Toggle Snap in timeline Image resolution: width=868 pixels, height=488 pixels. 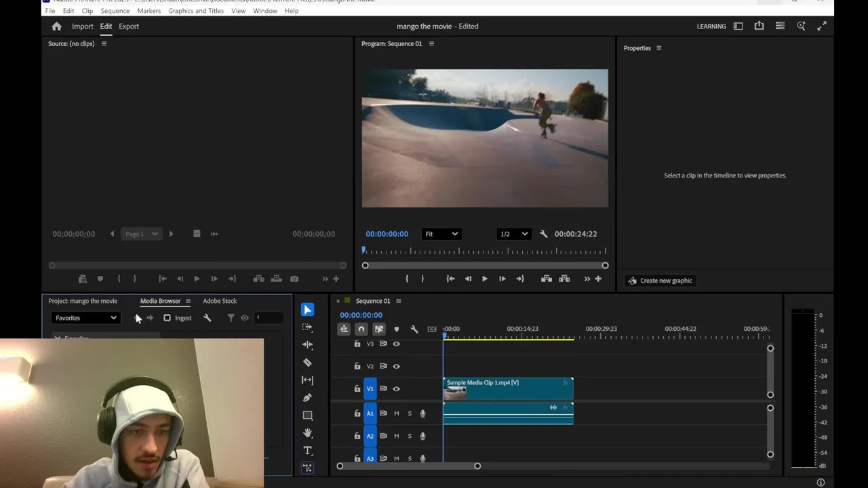click(x=361, y=329)
